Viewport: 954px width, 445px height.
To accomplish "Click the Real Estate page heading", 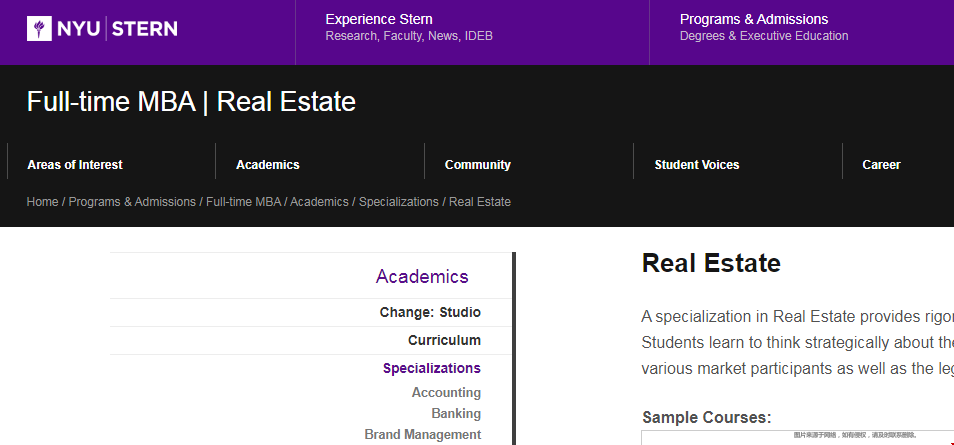I will (x=711, y=263).
